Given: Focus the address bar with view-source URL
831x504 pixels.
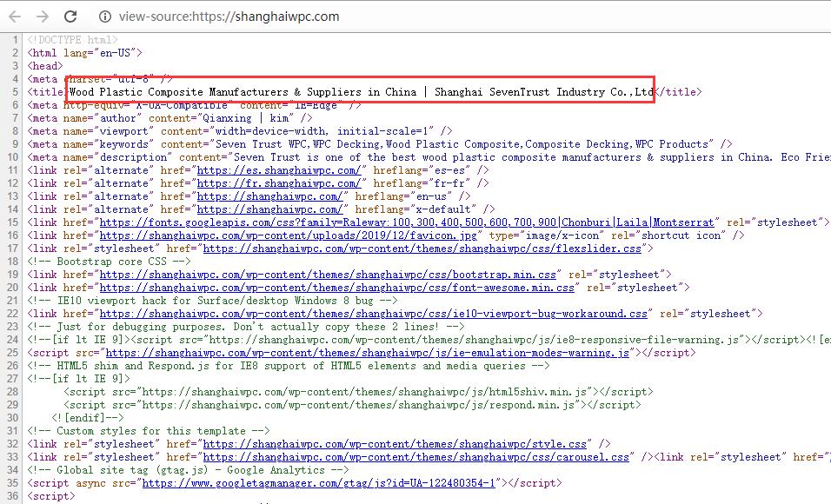Looking at the screenshot, I should click(x=229, y=17).
